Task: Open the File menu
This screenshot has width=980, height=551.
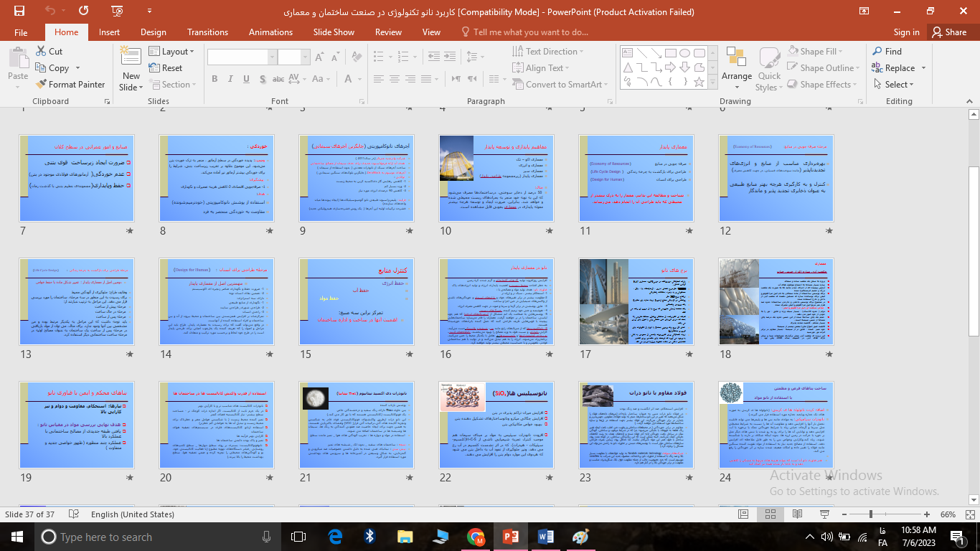Action: (x=21, y=32)
